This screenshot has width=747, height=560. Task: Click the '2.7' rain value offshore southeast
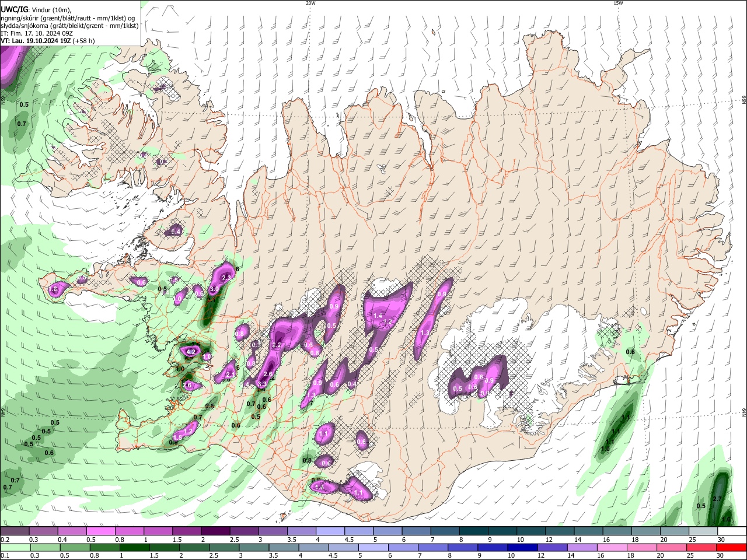718,499
